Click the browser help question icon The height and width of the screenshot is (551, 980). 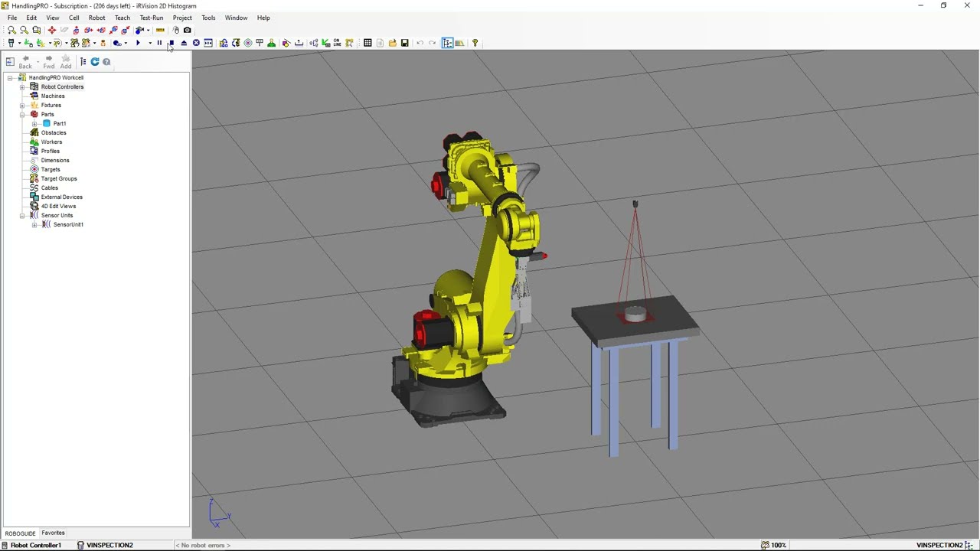pyautogui.click(x=106, y=62)
